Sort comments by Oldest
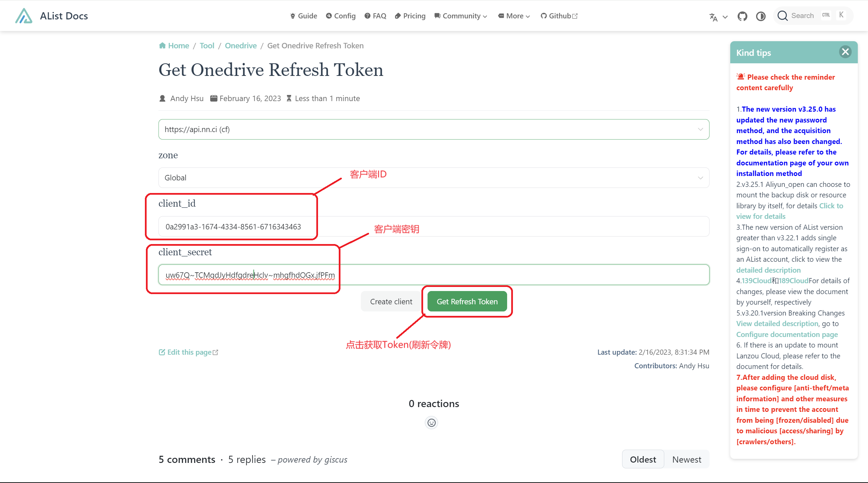The width and height of the screenshot is (868, 483). [643, 460]
